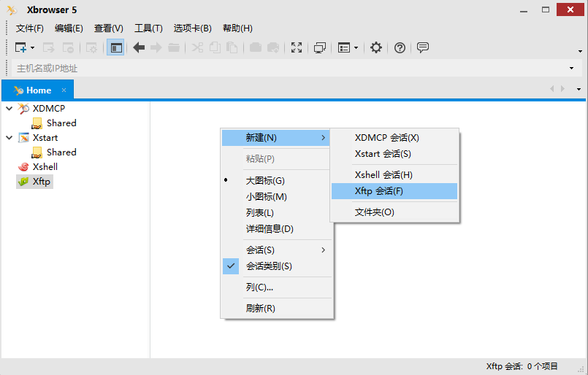Open the address bar dropdown arrow
Screen dimensions: 588x375
click(571, 68)
